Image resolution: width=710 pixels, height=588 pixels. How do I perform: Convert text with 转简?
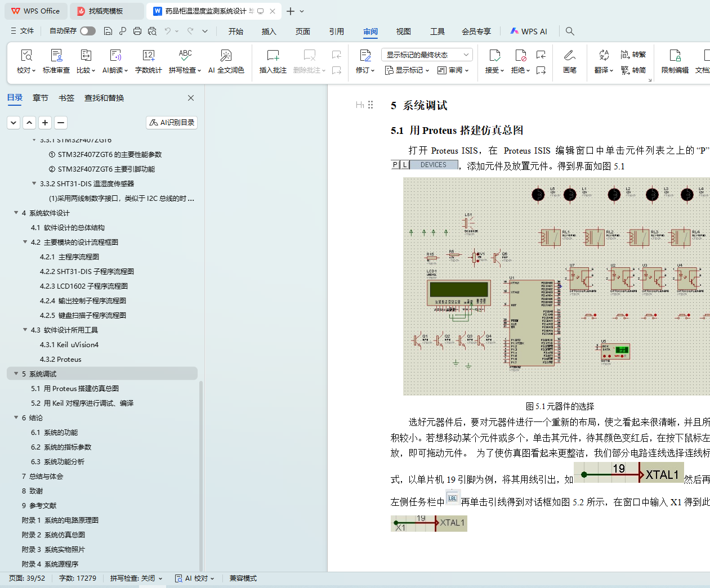click(x=633, y=70)
